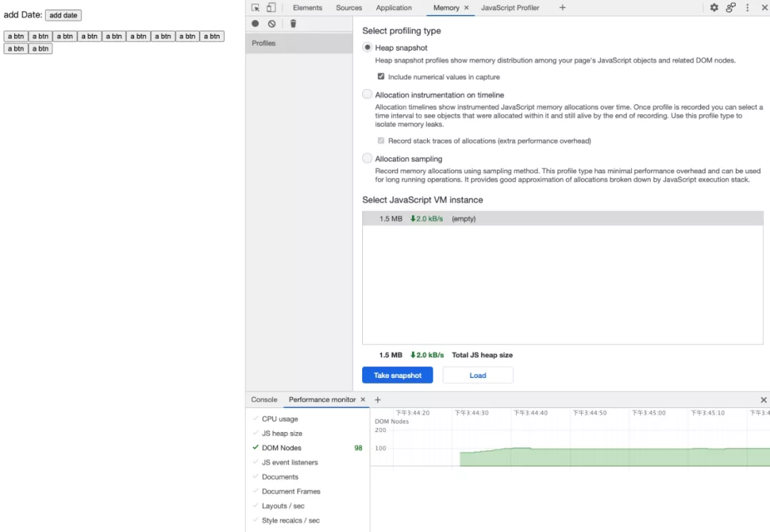Select the Profiles sidebar item
770x532 pixels.
(299, 44)
